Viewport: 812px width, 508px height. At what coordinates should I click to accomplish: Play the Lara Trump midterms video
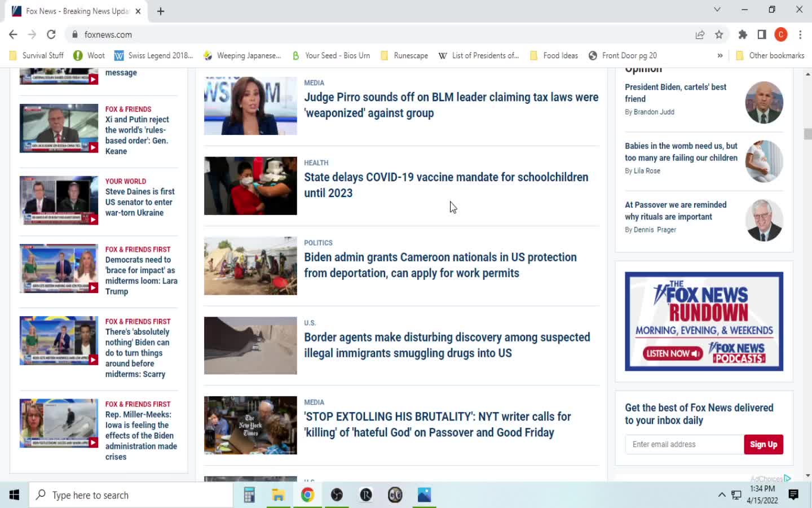[59, 268]
